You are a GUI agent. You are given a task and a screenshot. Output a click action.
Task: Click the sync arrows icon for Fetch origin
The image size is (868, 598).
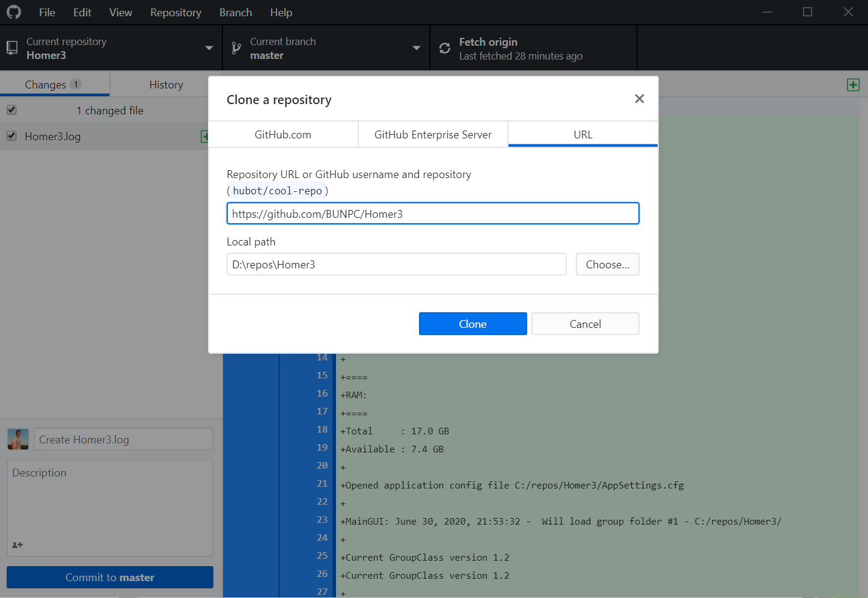pos(445,48)
